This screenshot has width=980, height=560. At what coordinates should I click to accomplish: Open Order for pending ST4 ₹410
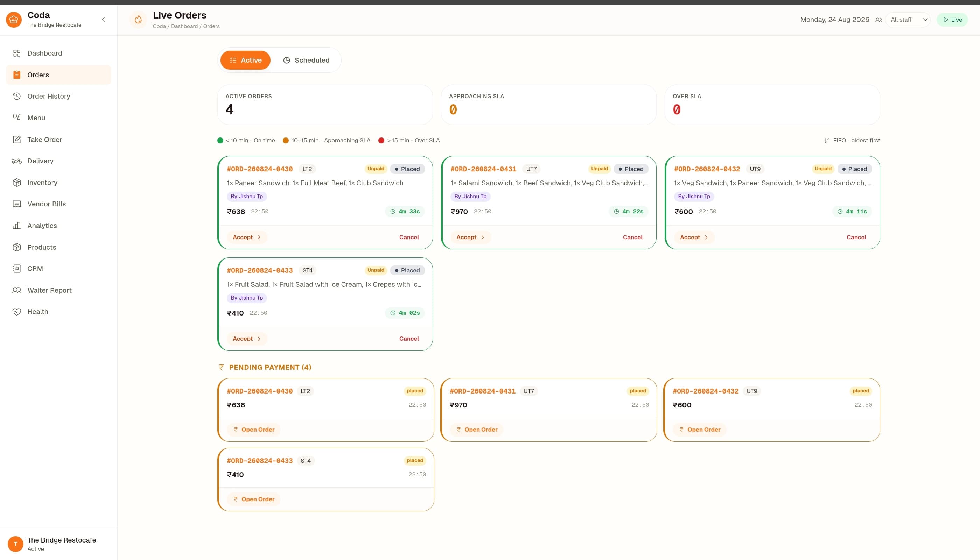tap(253, 499)
